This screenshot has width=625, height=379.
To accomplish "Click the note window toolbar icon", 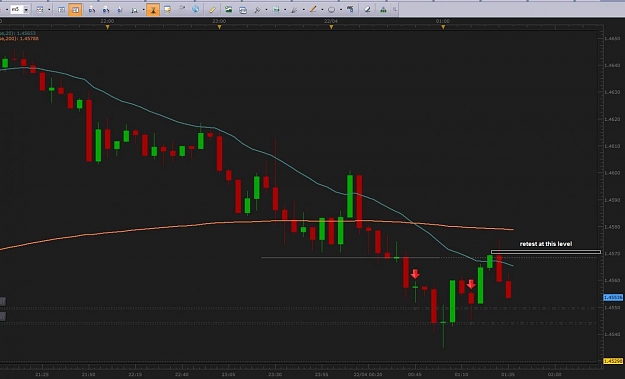I will pos(167,10).
